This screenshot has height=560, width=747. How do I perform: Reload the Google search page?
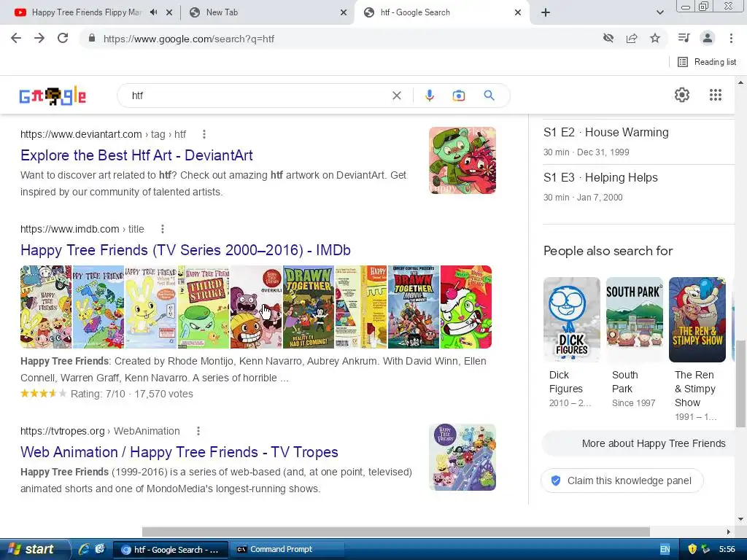point(63,38)
